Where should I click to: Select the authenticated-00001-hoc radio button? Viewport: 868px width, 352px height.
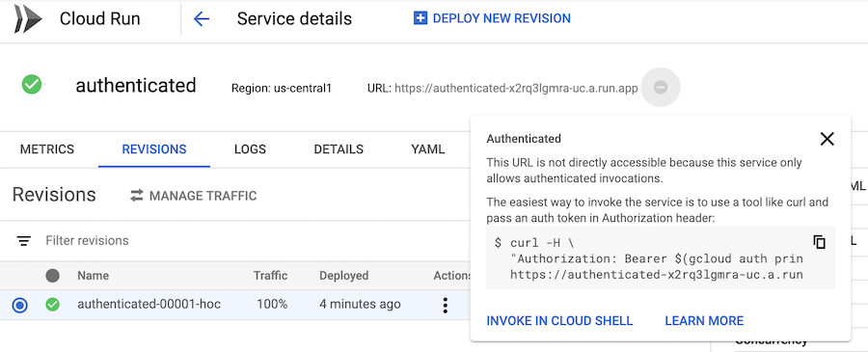pyautogui.click(x=20, y=305)
